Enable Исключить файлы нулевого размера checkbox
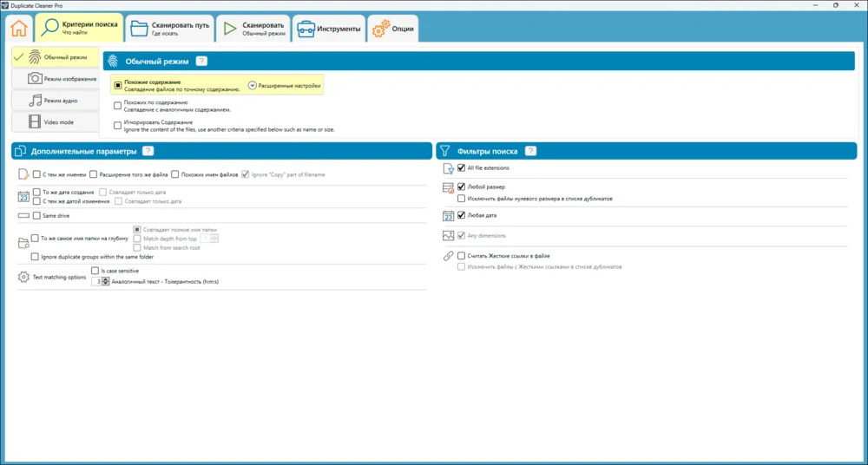868x465 pixels. (461, 198)
